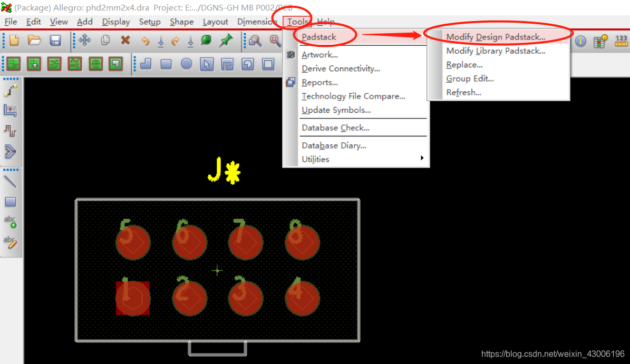Click the square red pad for pin 1
Viewport: 630px width, 364px height.
(132, 298)
